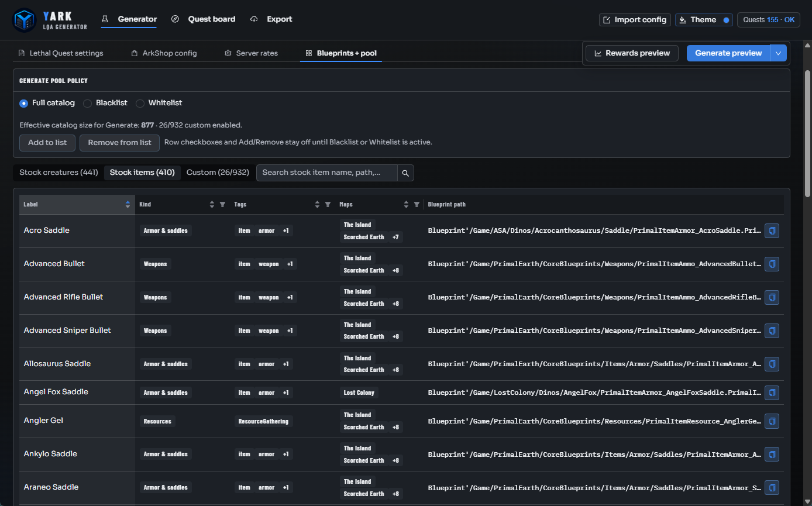The width and height of the screenshot is (812, 506).
Task: Copy the Advanced Bullet blueprint path
Action: click(x=772, y=264)
